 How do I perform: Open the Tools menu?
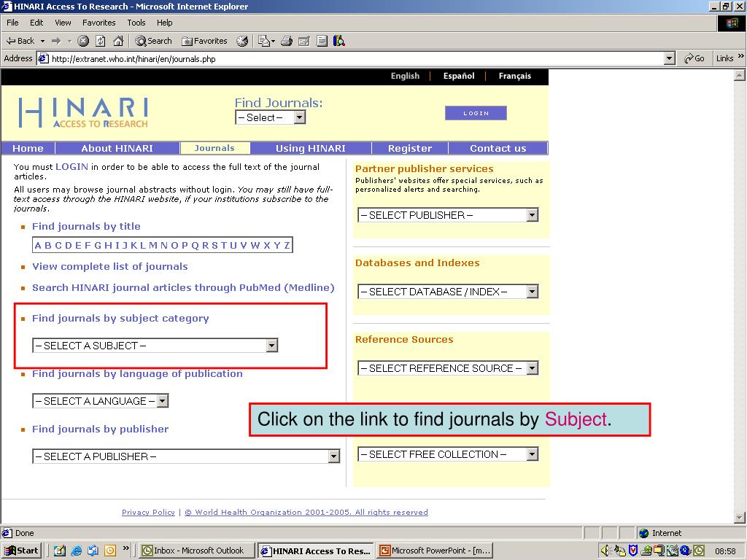136,23
